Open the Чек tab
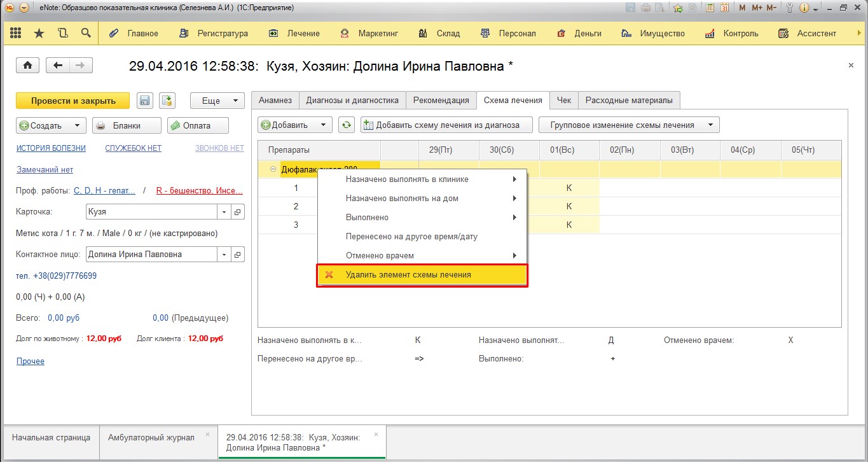Viewport: 868px width, 462px height. 564,101
